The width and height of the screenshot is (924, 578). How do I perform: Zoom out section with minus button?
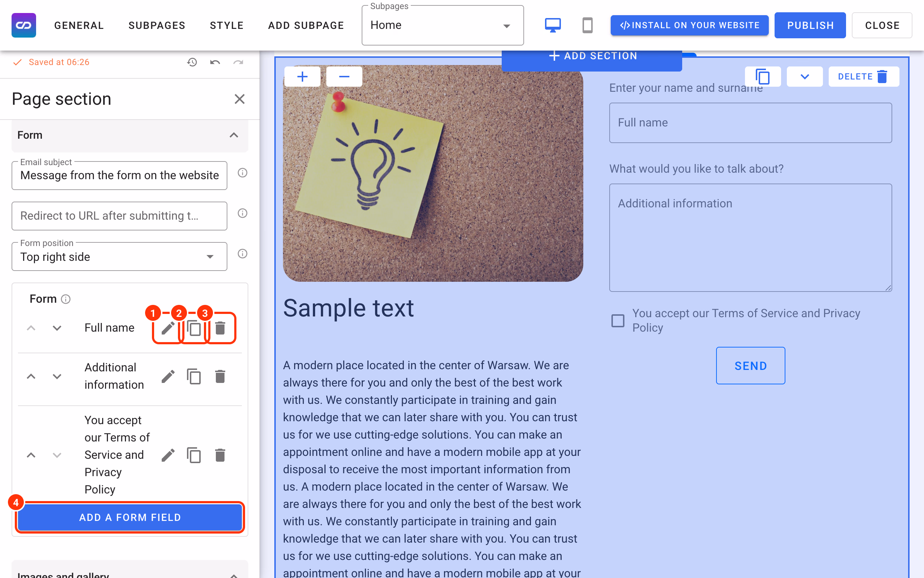[344, 77]
